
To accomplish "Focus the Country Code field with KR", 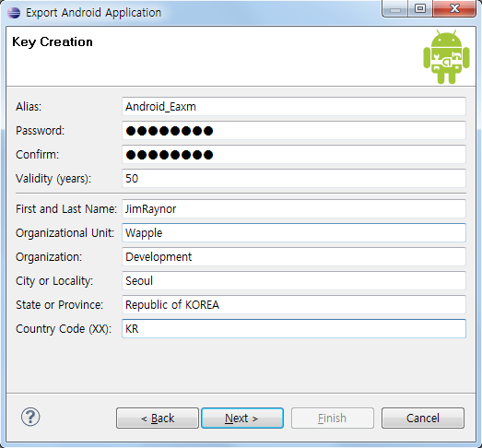I will coord(294,329).
